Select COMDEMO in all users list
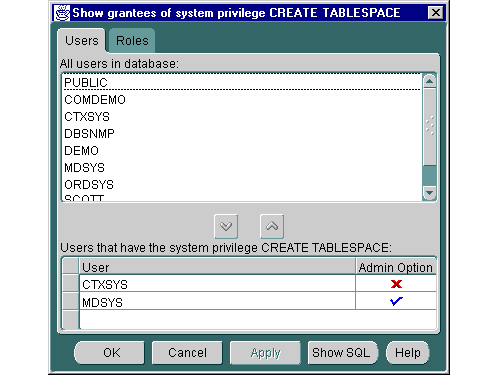Screen dimensions: 498x375 pyautogui.click(x=242, y=100)
